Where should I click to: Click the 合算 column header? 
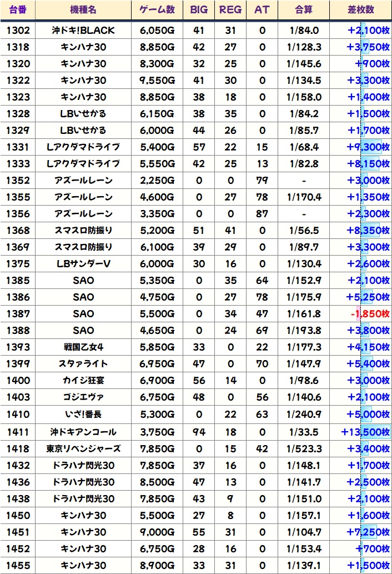point(304,10)
